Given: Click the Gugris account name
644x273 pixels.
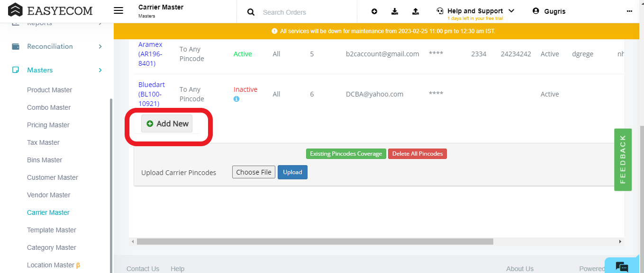Looking at the screenshot, I should click(x=555, y=11).
